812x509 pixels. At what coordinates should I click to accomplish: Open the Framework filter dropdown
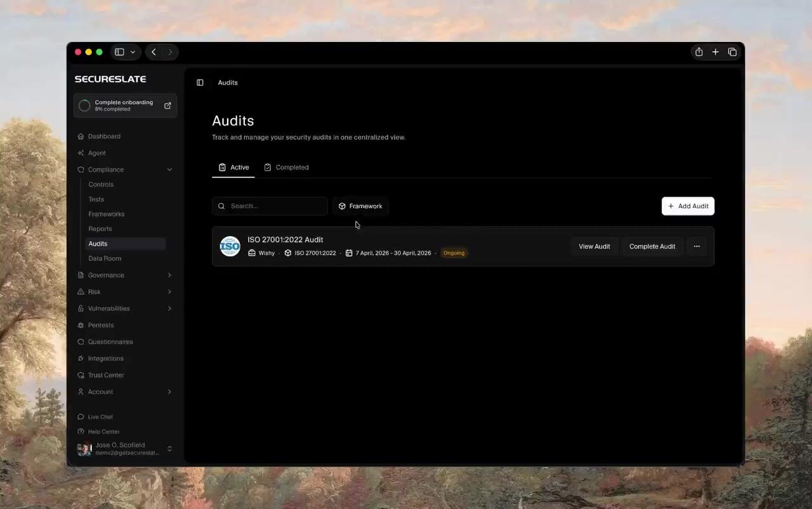360,206
